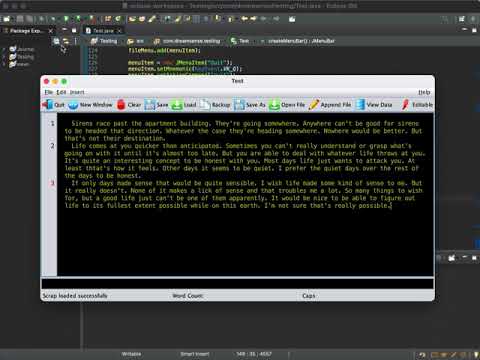The width and height of the screenshot is (480, 360).
Task: Close the Package Explorer view tab
Action: point(51,31)
